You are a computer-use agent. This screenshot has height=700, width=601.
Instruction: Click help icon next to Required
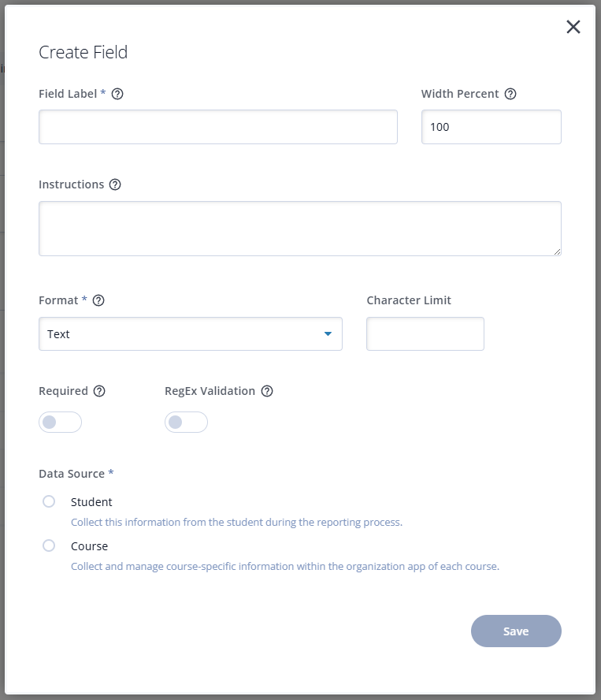point(99,391)
